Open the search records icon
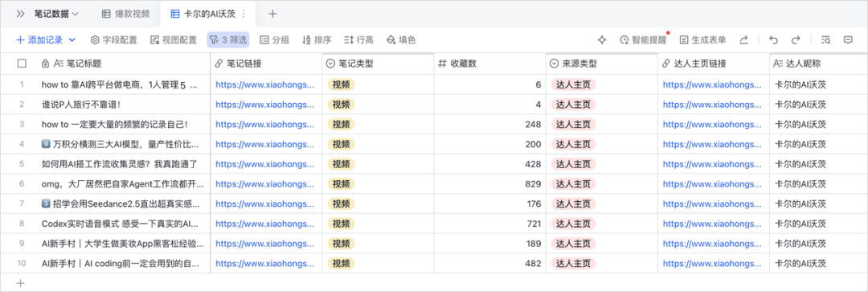Image resolution: width=868 pixels, height=292 pixels. (825, 40)
